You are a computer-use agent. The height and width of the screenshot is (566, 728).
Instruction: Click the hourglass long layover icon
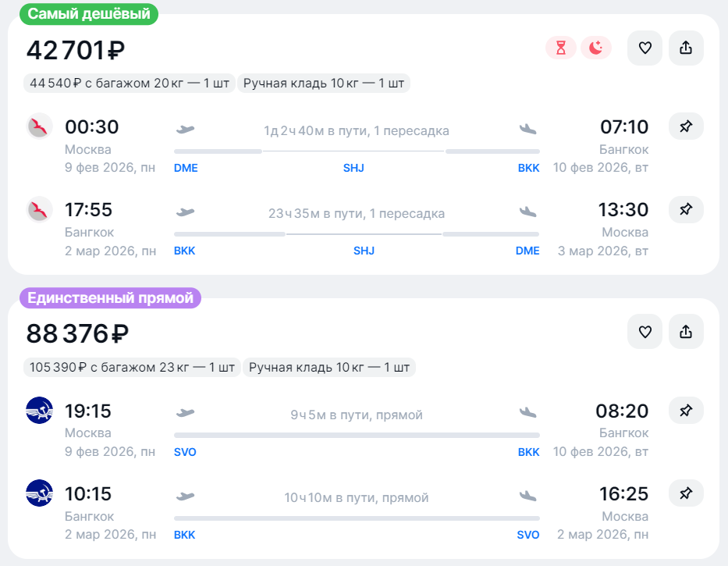560,48
